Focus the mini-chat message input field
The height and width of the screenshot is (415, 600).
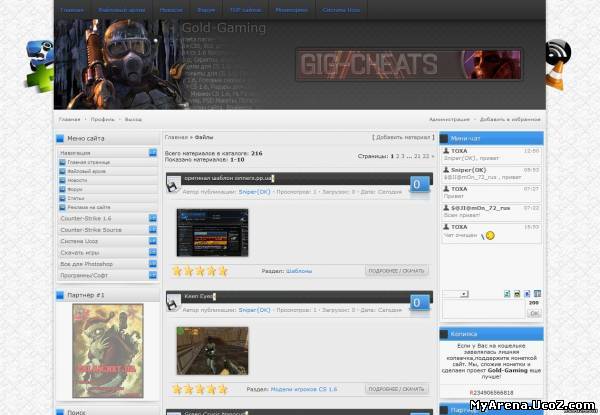(484, 309)
